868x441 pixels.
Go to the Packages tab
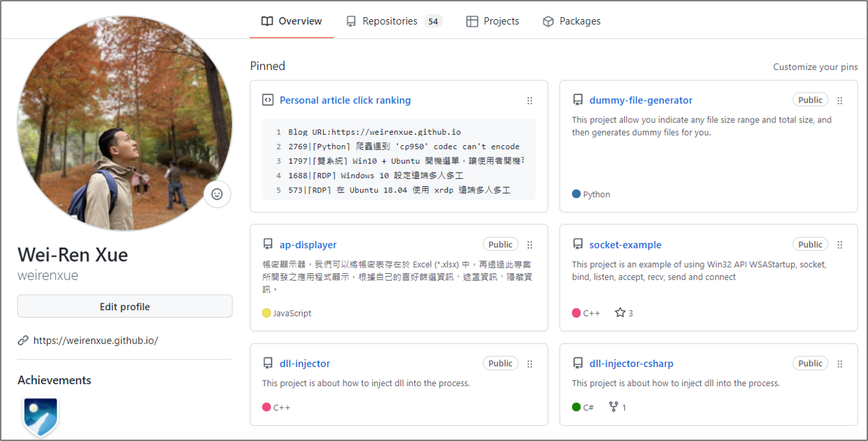pyautogui.click(x=572, y=21)
